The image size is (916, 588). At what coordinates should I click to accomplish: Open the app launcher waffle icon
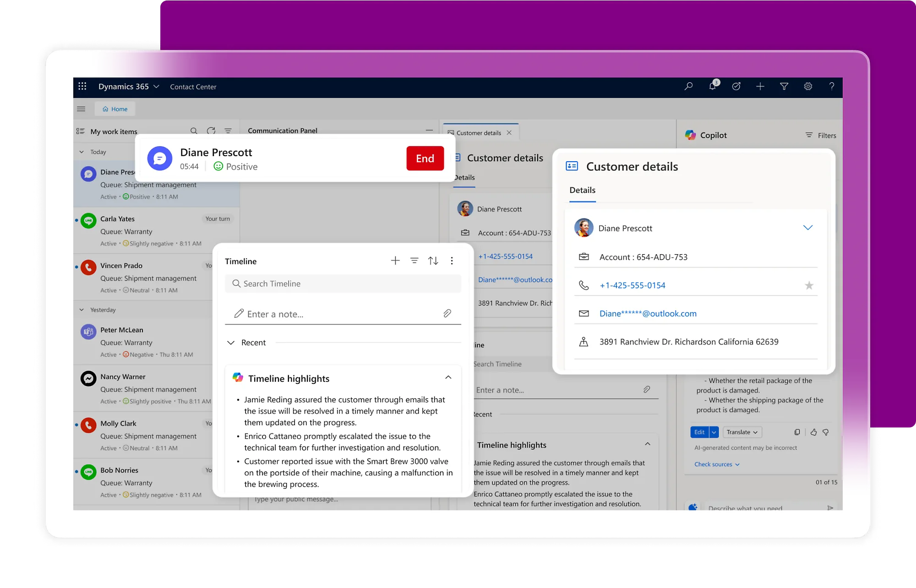point(82,86)
